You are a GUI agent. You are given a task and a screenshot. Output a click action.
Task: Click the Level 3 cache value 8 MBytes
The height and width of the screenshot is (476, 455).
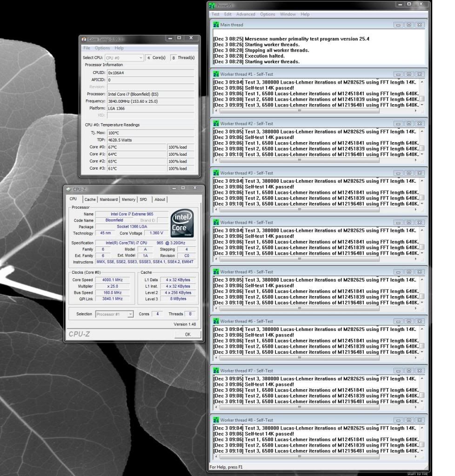click(x=178, y=299)
